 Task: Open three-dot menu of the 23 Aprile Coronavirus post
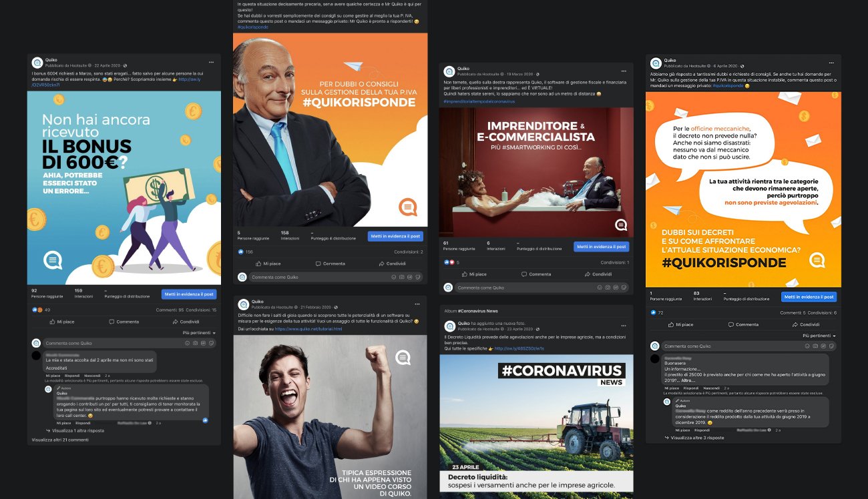point(624,326)
